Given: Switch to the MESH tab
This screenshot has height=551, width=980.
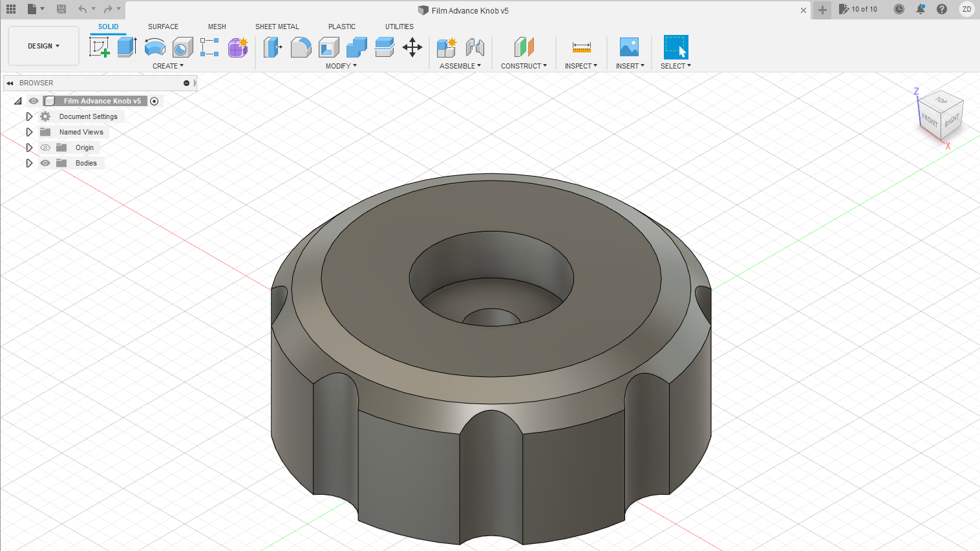Looking at the screenshot, I should (217, 27).
